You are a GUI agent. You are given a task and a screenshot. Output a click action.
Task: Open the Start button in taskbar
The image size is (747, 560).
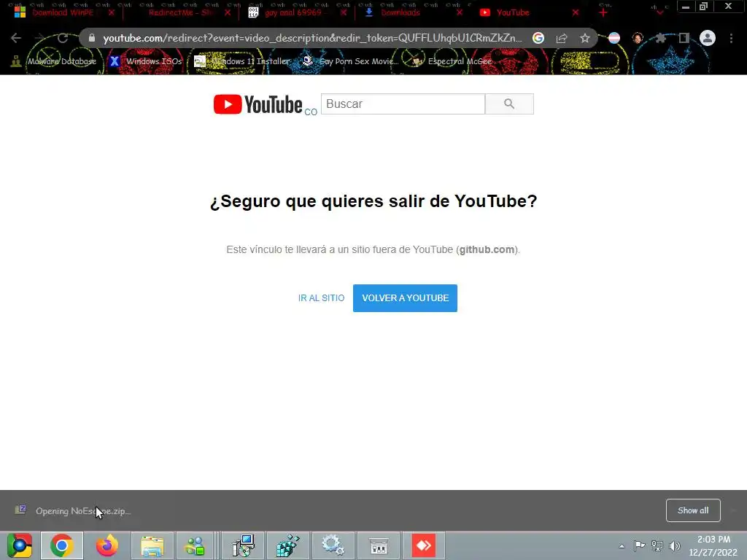pyautogui.click(x=20, y=545)
